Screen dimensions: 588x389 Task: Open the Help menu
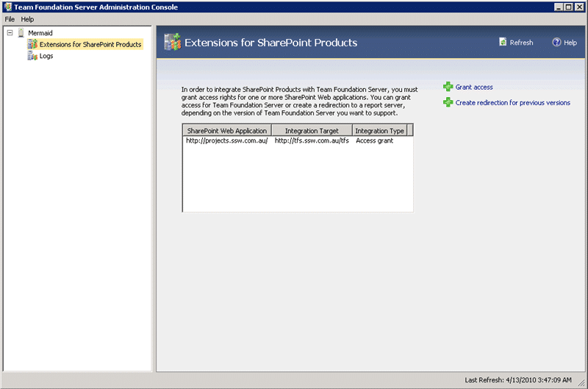click(x=27, y=19)
